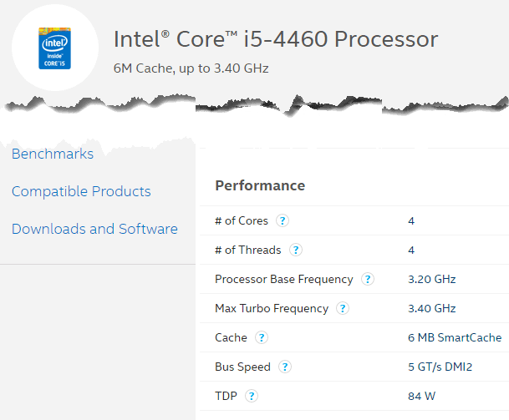Show Bus Speed help tooltip

(285, 367)
